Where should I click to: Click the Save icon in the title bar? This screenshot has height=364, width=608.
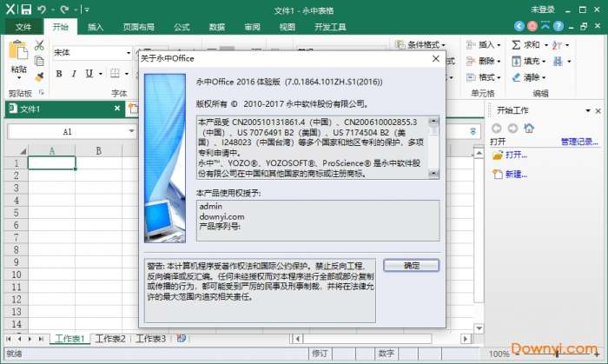pos(26,10)
